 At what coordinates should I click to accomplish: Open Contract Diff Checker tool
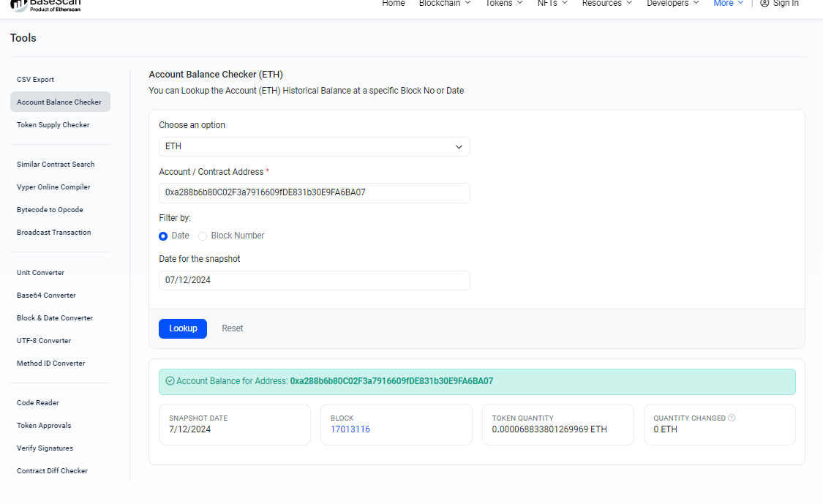pos(52,470)
